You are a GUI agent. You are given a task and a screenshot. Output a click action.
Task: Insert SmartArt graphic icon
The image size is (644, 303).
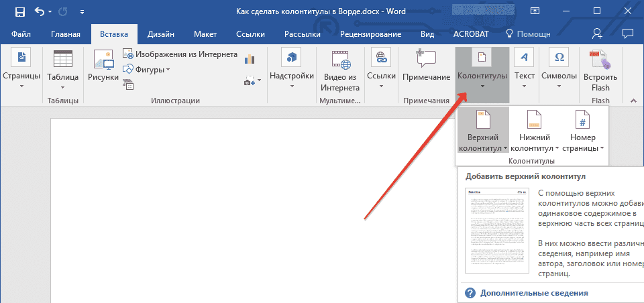(x=128, y=84)
